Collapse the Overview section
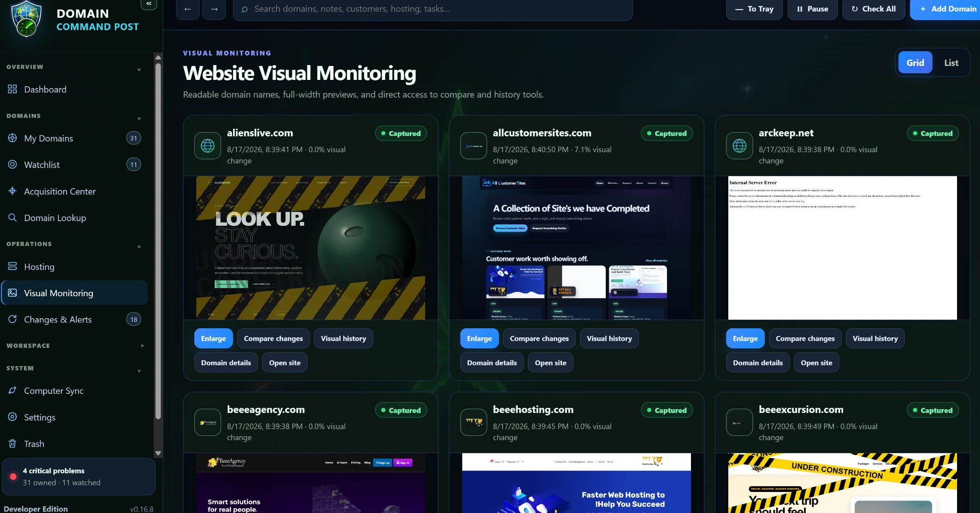 [x=139, y=69]
